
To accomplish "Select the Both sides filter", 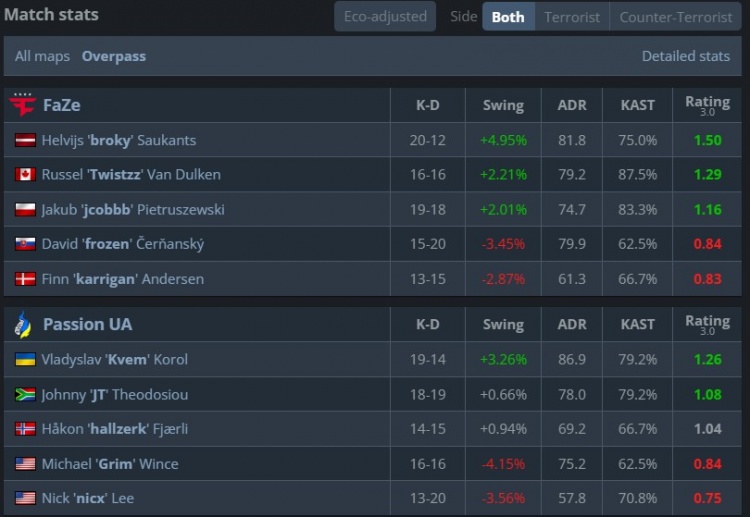I will tap(508, 17).
